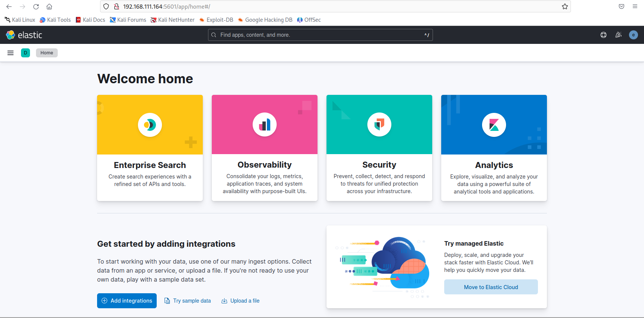The width and height of the screenshot is (644, 318).
Task: Open the Google Hacking DB bookmark
Action: coord(265,20)
